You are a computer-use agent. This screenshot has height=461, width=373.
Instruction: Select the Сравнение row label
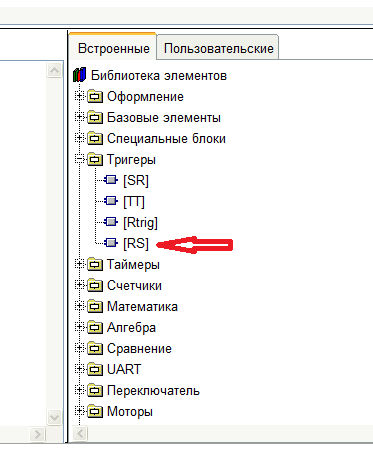[139, 349]
